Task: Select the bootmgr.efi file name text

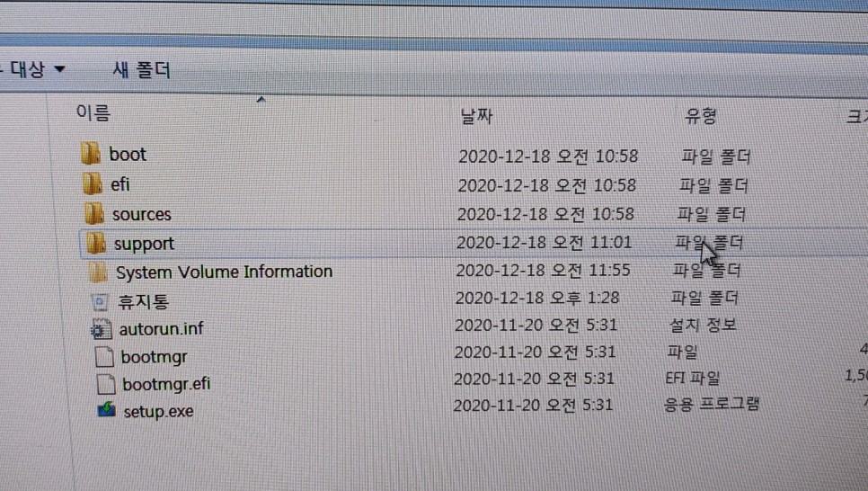Action: [x=166, y=384]
